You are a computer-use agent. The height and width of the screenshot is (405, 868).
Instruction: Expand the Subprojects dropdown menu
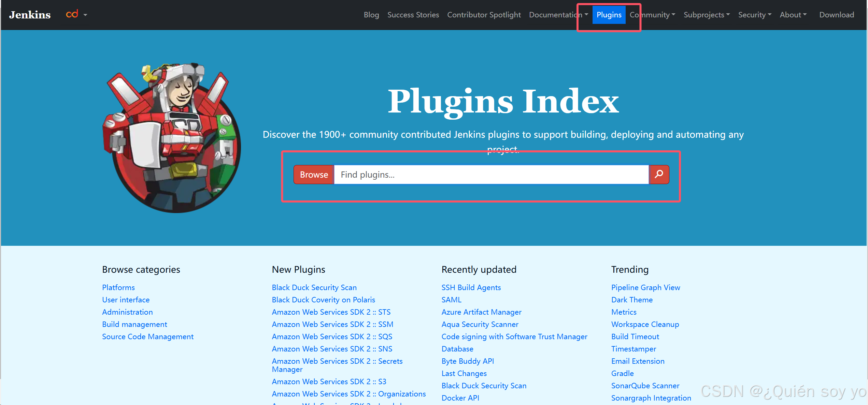click(x=707, y=15)
